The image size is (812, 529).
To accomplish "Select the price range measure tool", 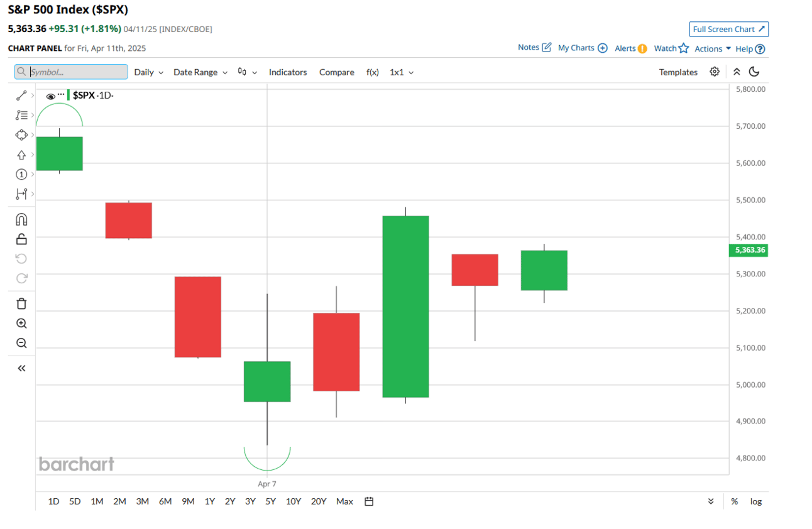I will click(21, 194).
